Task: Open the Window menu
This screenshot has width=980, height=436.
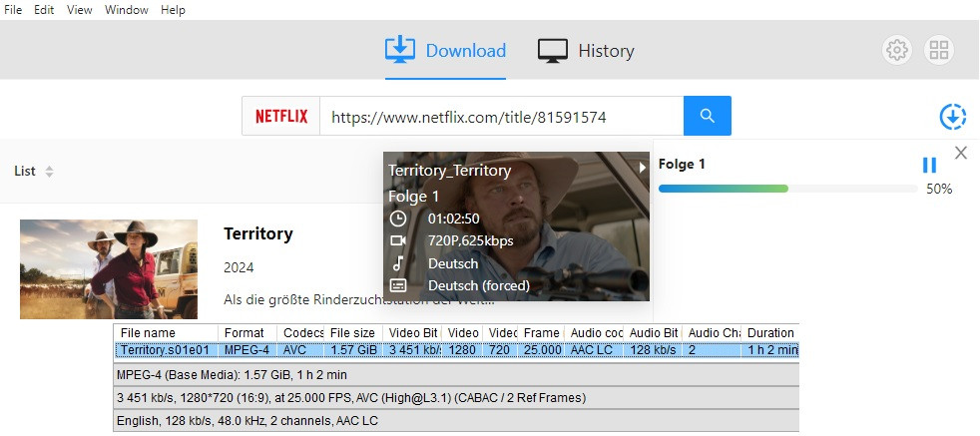Action: click(127, 10)
